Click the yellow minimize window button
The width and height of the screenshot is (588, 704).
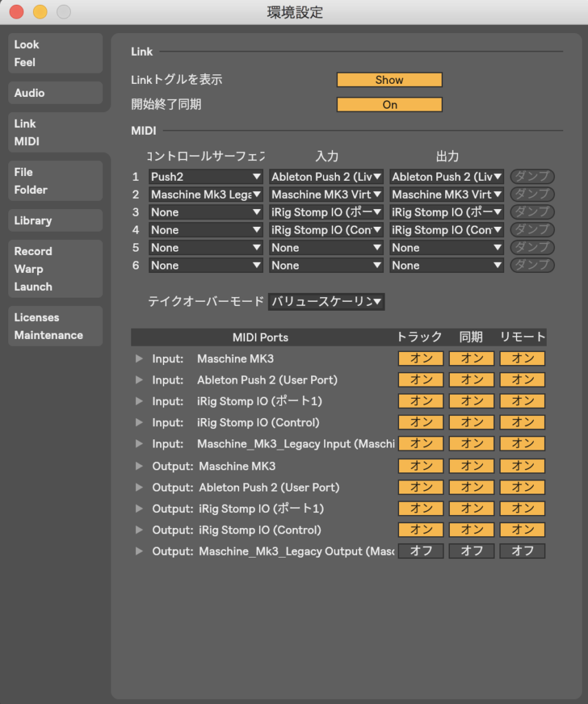click(x=40, y=12)
